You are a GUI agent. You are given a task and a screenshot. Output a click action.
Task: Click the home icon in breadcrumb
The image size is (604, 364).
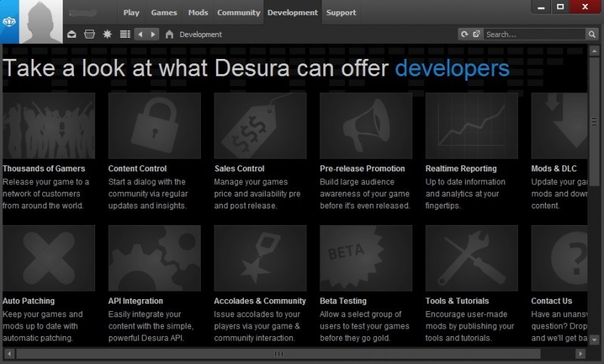point(169,34)
